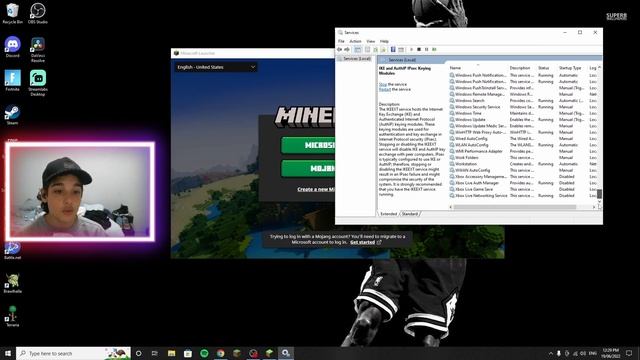
Task: Open the File menu in Services
Action: pyautogui.click(x=341, y=41)
